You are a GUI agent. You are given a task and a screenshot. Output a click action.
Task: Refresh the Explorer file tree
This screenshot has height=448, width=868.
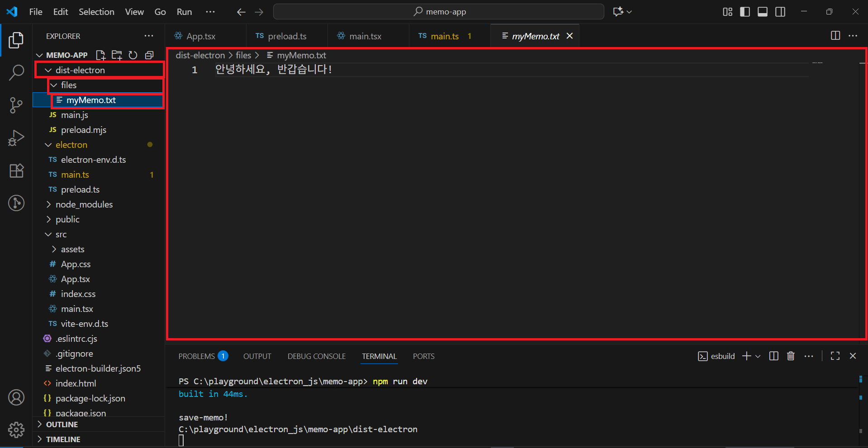tap(133, 55)
